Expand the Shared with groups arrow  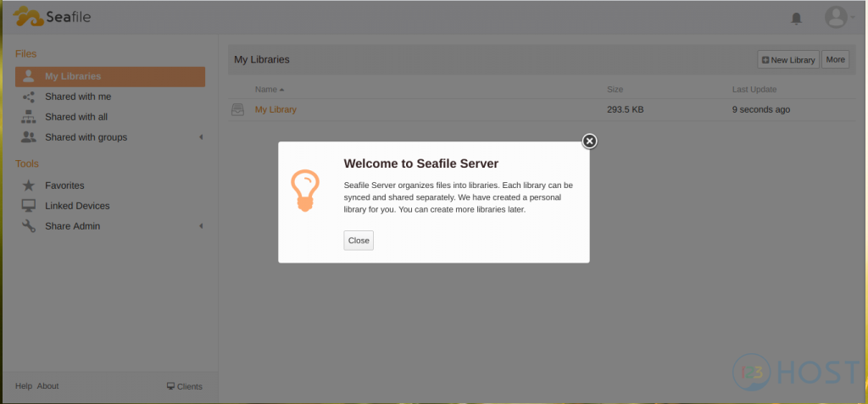coord(201,137)
